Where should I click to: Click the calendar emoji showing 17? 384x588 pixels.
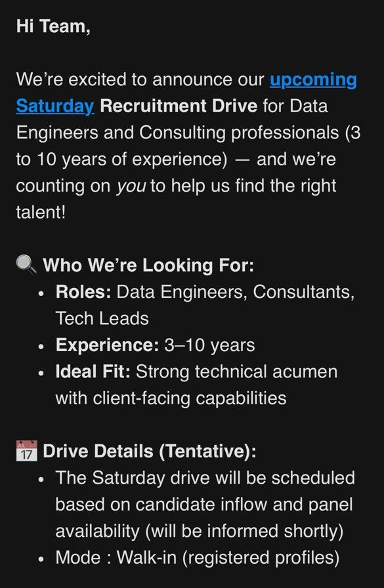click(27, 451)
